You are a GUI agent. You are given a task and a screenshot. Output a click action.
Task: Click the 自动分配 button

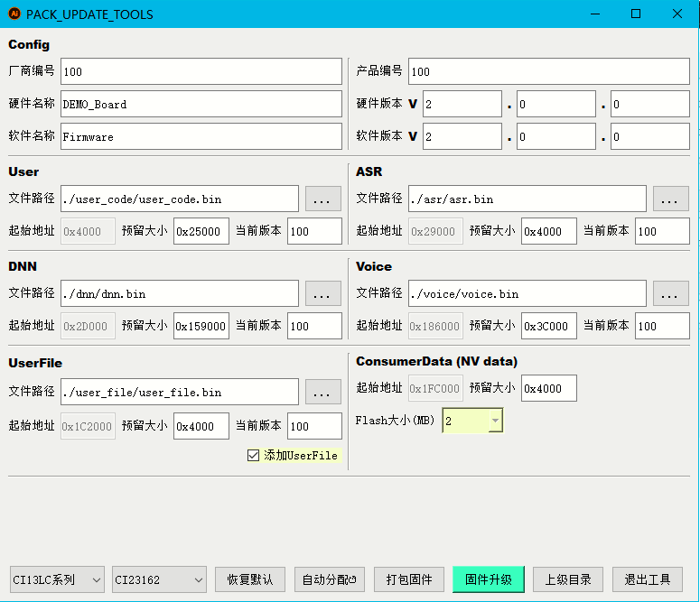click(330, 579)
